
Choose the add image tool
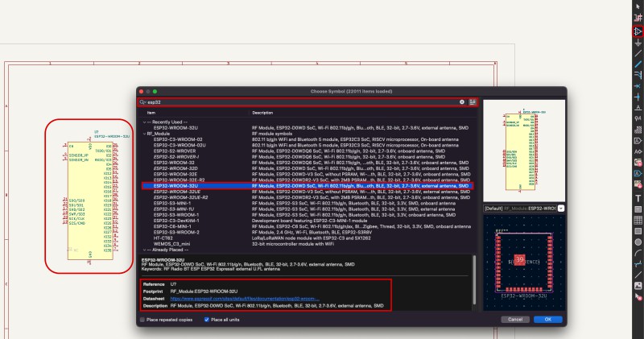tap(638, 286)
